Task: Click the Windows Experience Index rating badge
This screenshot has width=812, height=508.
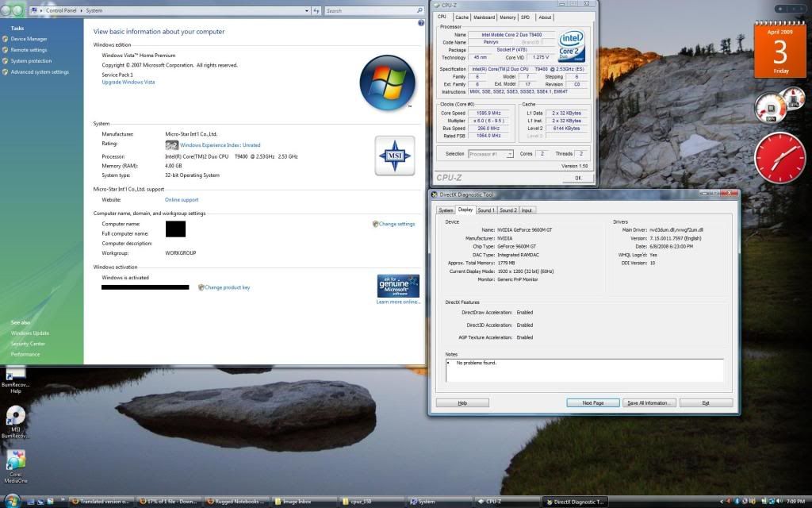Action: click(172, 145)
